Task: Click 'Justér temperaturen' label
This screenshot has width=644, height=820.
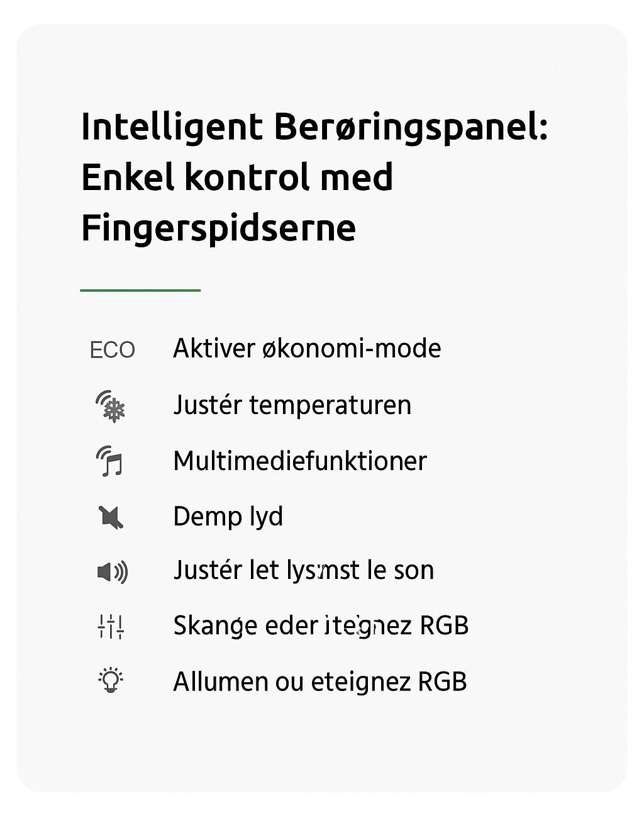Action: click(x=292, y=404)
